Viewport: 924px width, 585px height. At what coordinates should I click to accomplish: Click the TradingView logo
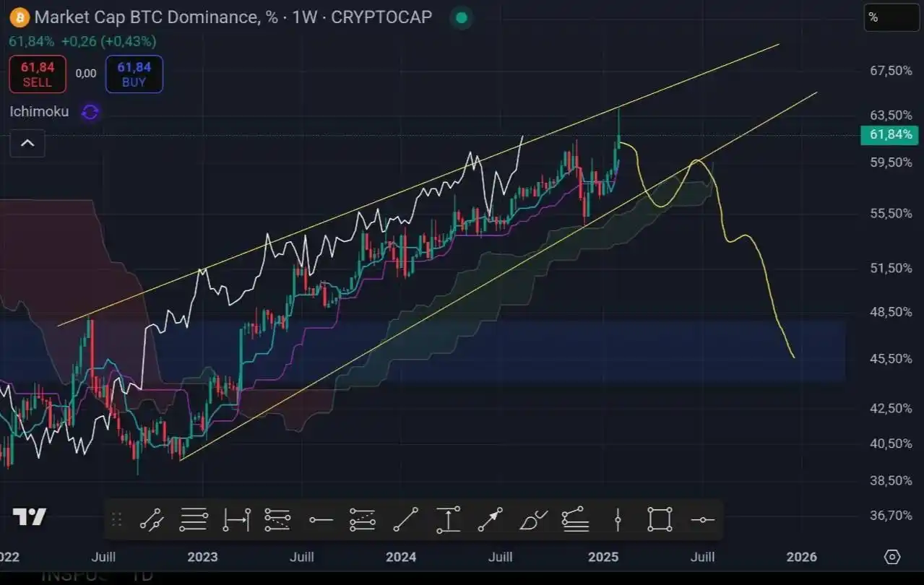(x=30, y=517)
